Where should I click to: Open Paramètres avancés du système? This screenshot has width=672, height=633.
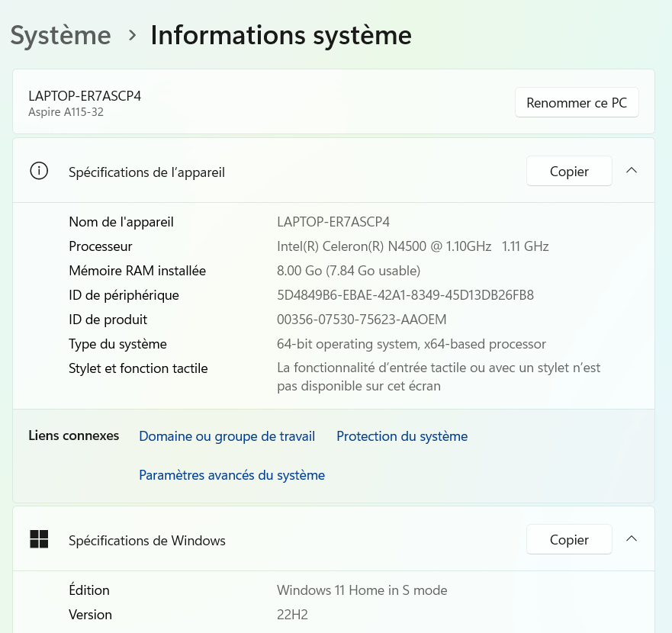click(x=232, y=475)
